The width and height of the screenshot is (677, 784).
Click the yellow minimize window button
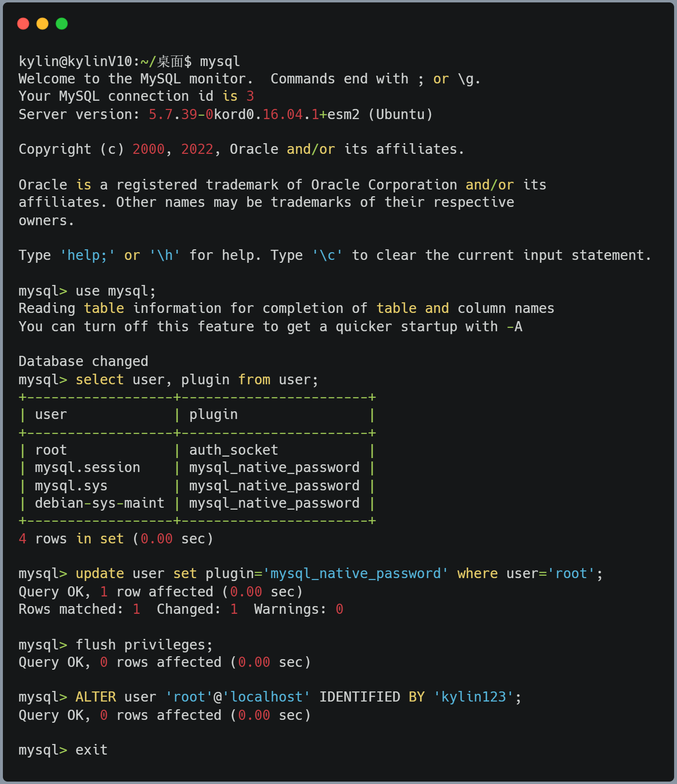(42, 24)
